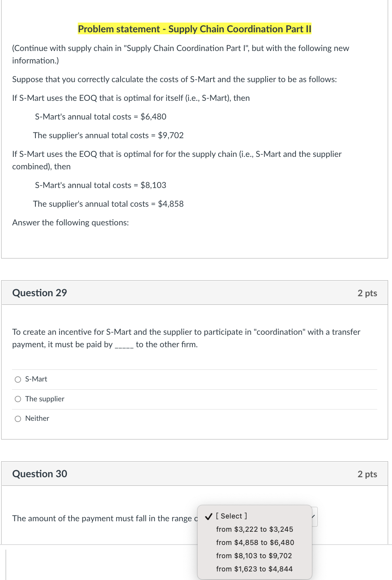This screenshot has height=580, width=392.
Task: Choose "from $1,623 to $4,844" from the dropdown
Action: click(x=254, y=569)
